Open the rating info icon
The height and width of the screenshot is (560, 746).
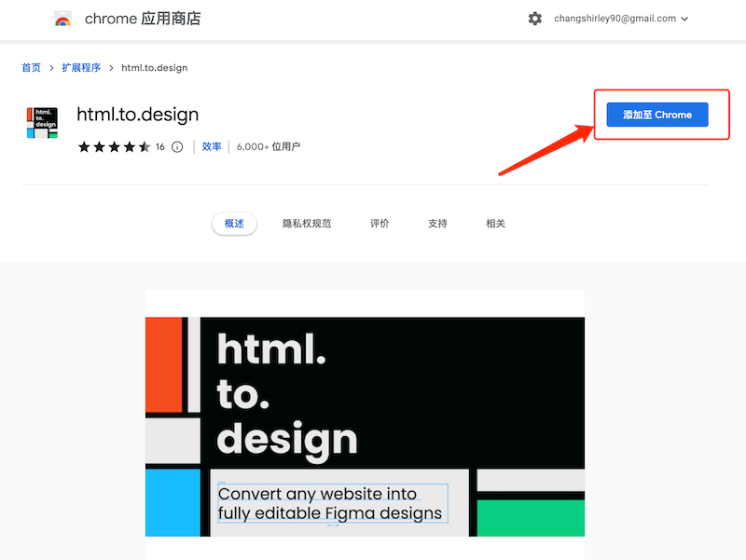177,146
